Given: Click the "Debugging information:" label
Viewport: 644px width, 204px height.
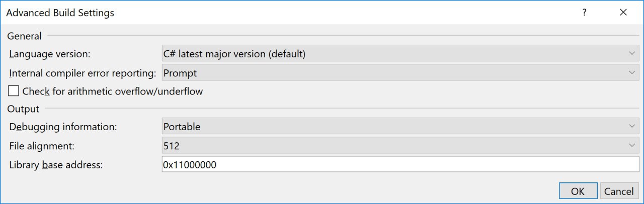Looking at the screenshot, I should [63, 127].
